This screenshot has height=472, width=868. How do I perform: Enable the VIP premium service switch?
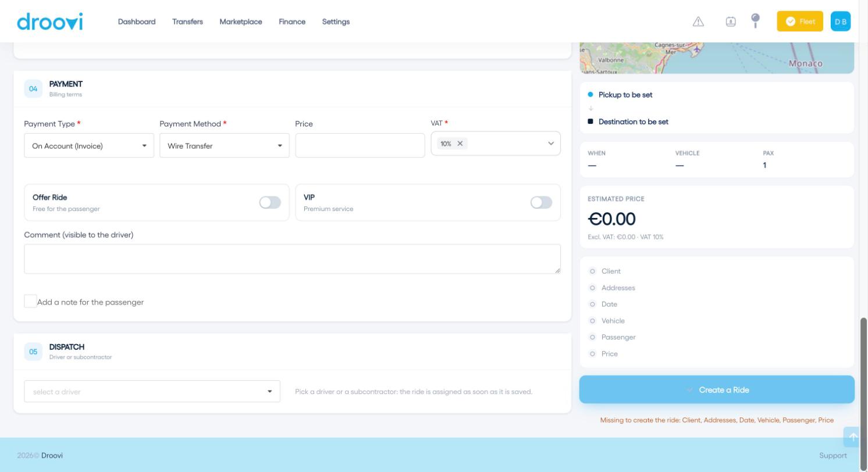[x=541, y=202]
